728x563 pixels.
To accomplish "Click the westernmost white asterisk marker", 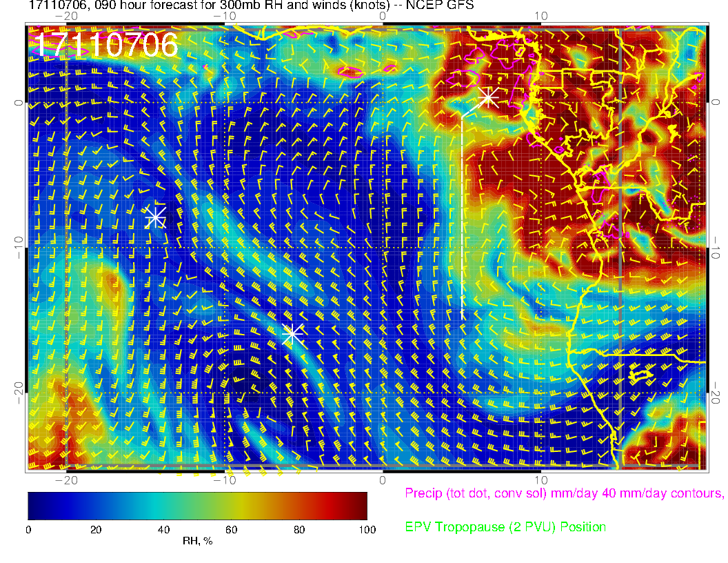I will coord(156,217).
